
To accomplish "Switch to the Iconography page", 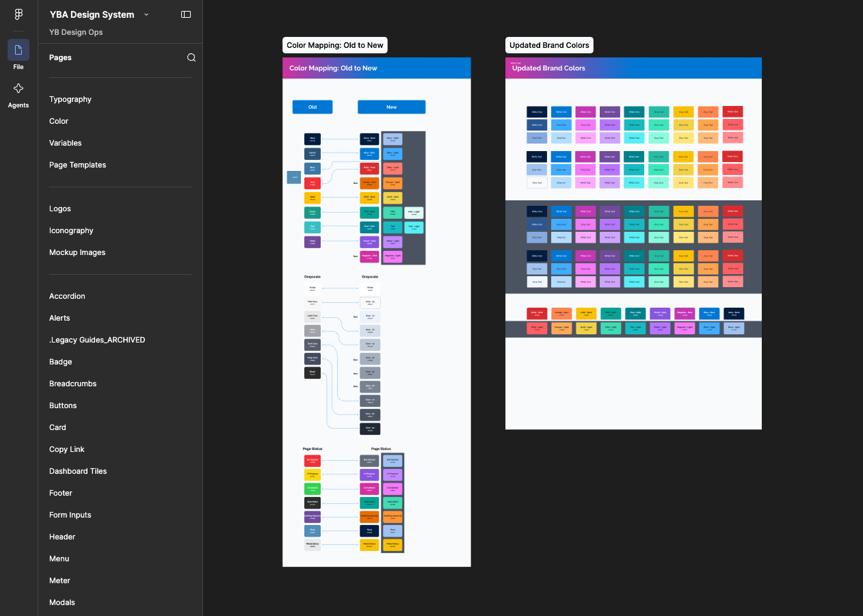I will point(71,230).
